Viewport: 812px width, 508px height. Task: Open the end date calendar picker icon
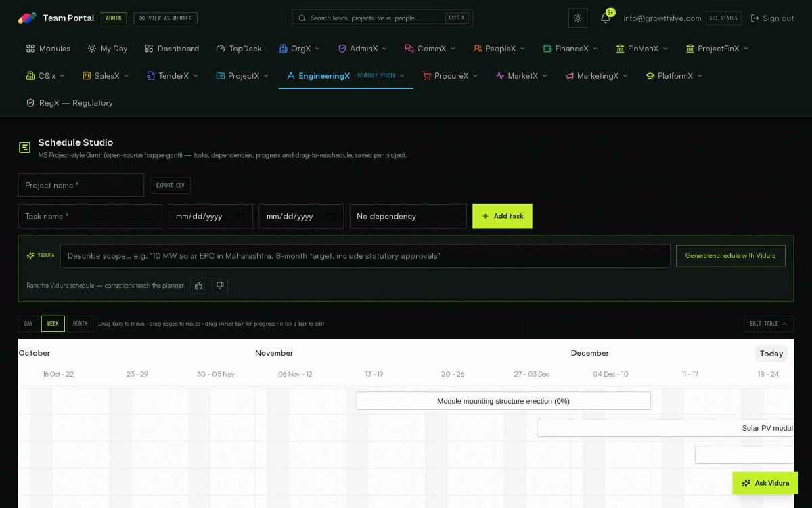click(x=331, y=216)
